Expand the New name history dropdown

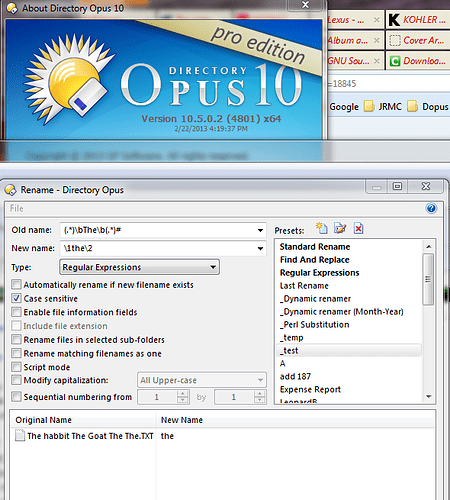260,248
